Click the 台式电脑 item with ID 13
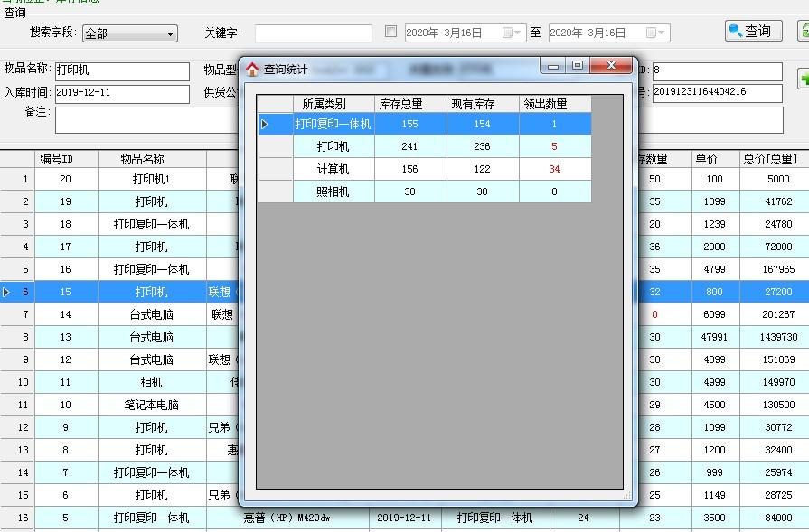 point(151,337)
